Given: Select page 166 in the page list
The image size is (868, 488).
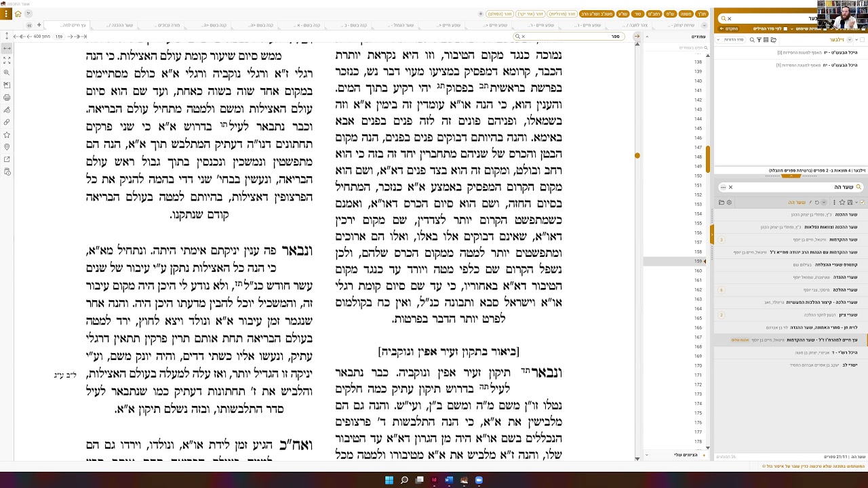Looking at the screenshot, I should click(698, 327).
